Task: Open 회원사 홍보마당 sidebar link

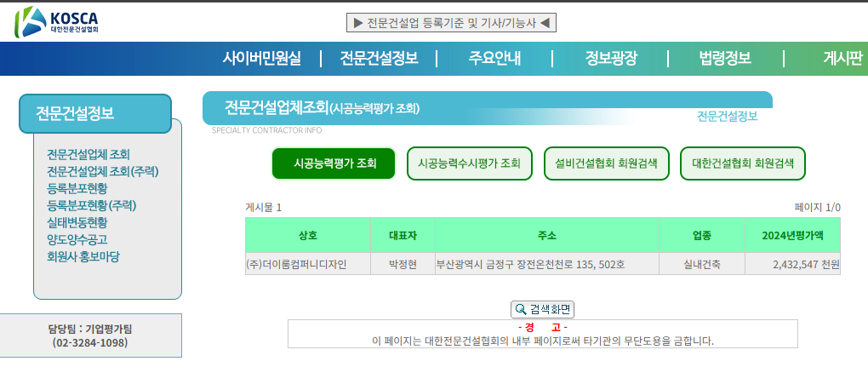Action: (83, 257)
